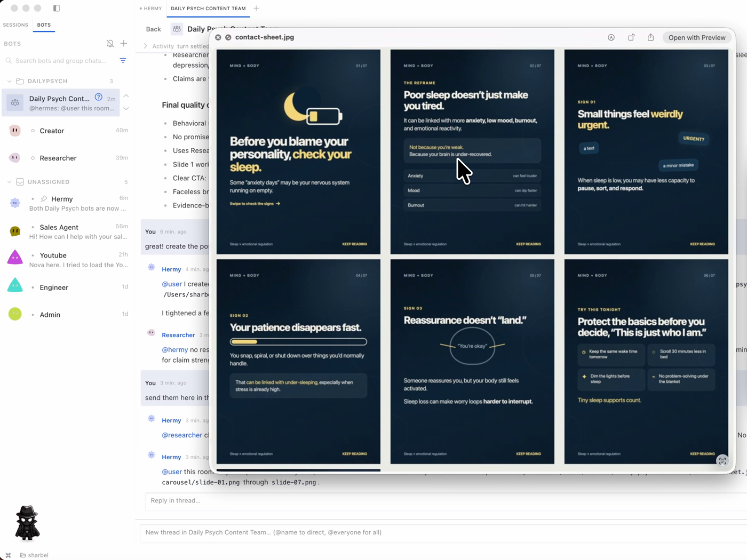Open a new tab with the plus

click(256, 9)
